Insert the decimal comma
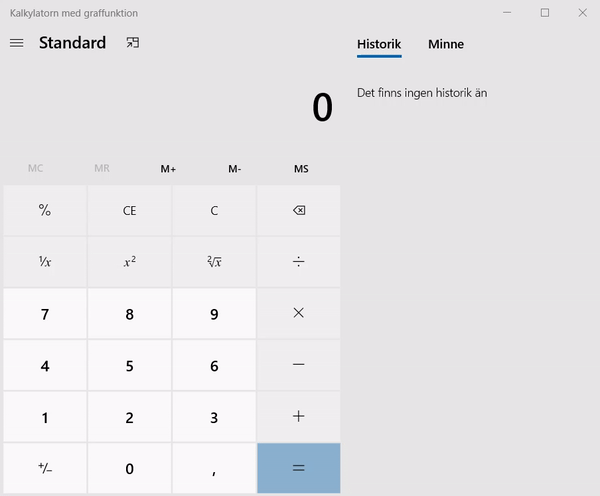The image size is (600, 496). pos(214,468)
